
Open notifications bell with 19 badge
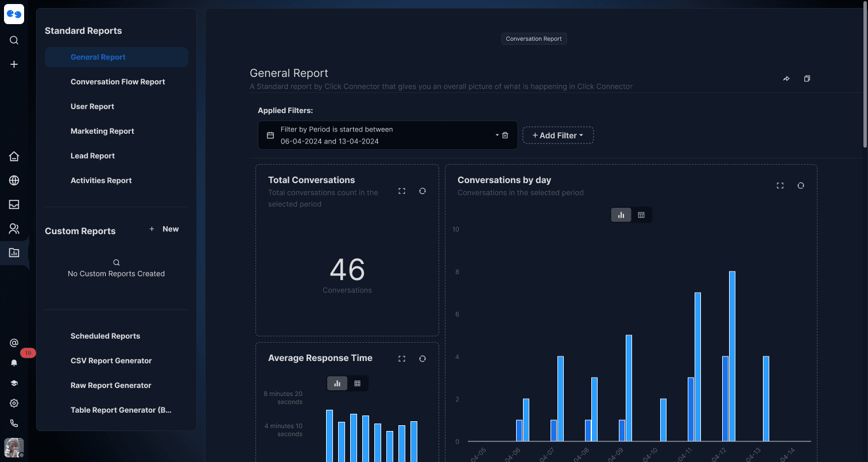(x=14, y=363)
